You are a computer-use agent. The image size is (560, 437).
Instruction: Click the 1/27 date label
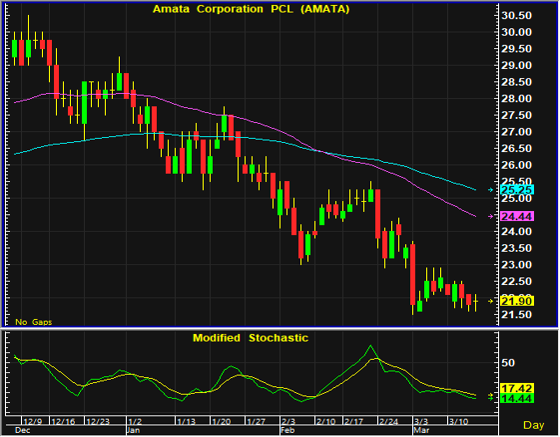pos(256,422)
